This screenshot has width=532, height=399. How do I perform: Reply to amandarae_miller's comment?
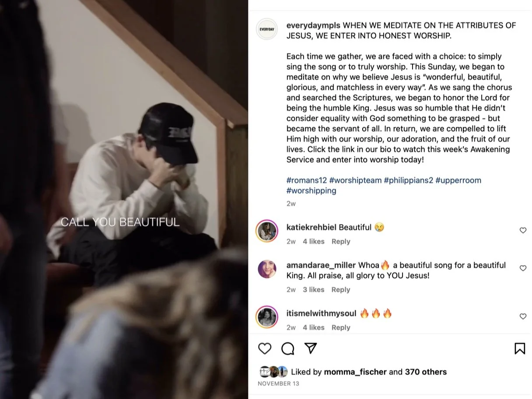pos(341,290)
